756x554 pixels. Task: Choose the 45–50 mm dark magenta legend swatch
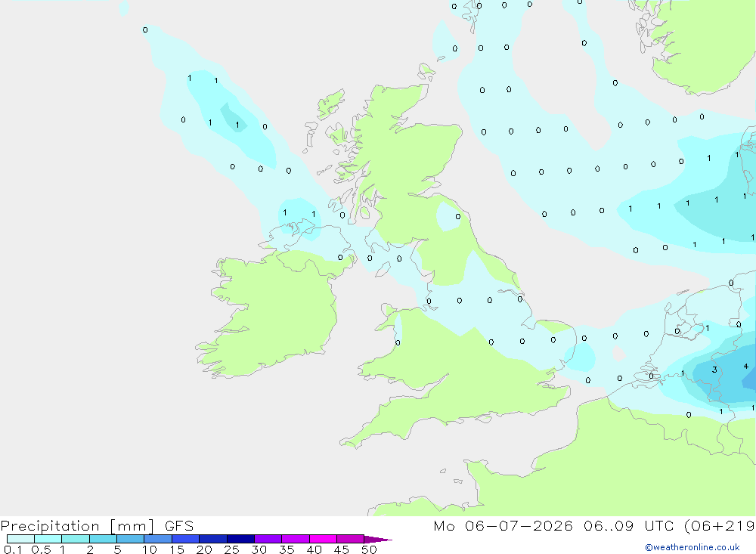pos(351,539)
